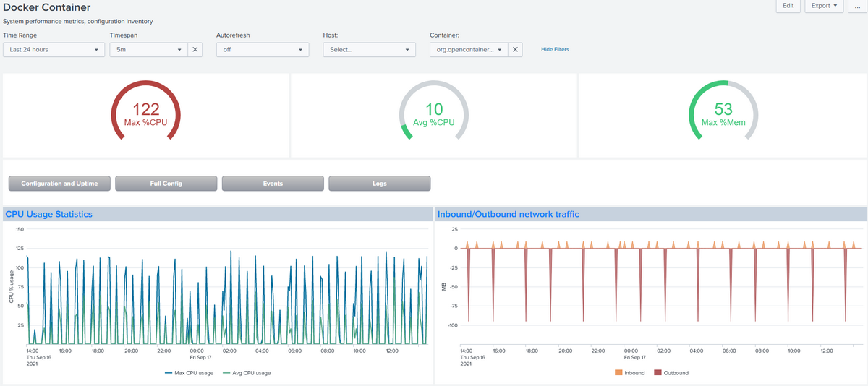Viewport: 868px width, 386px height.
Task: Click the Max %Mem radial gauge
Action: click(723, 113)
